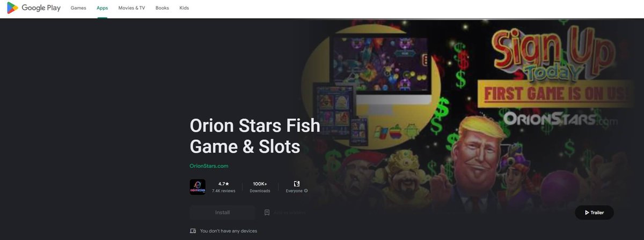Select the Apps tab
This screenshot has width=644, height=240.
point(102,8)
